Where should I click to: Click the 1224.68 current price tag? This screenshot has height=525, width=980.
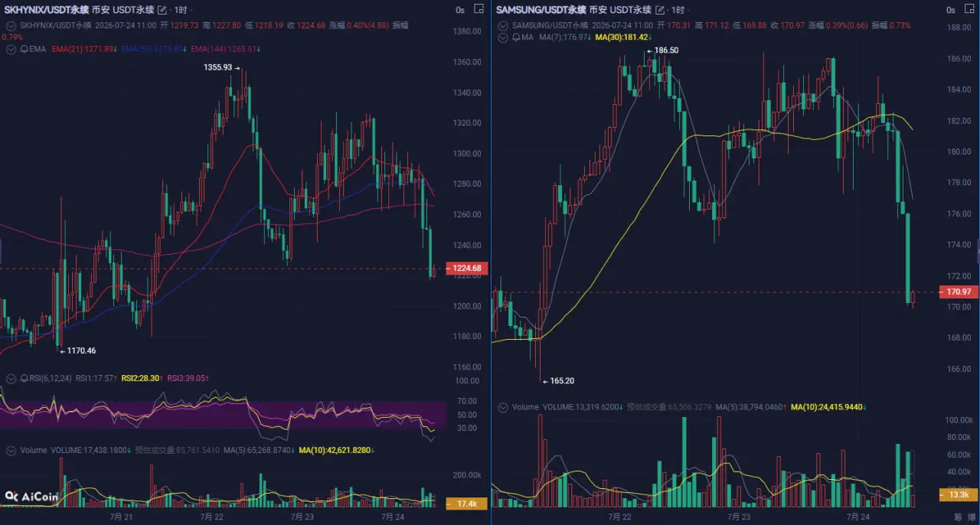(x=468, y=268)
